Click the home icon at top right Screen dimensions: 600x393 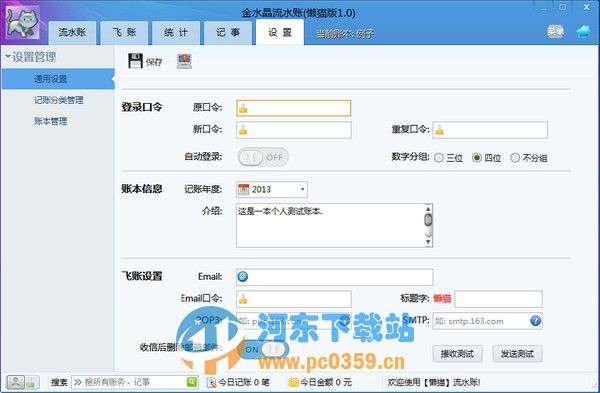tap(583, 31)
